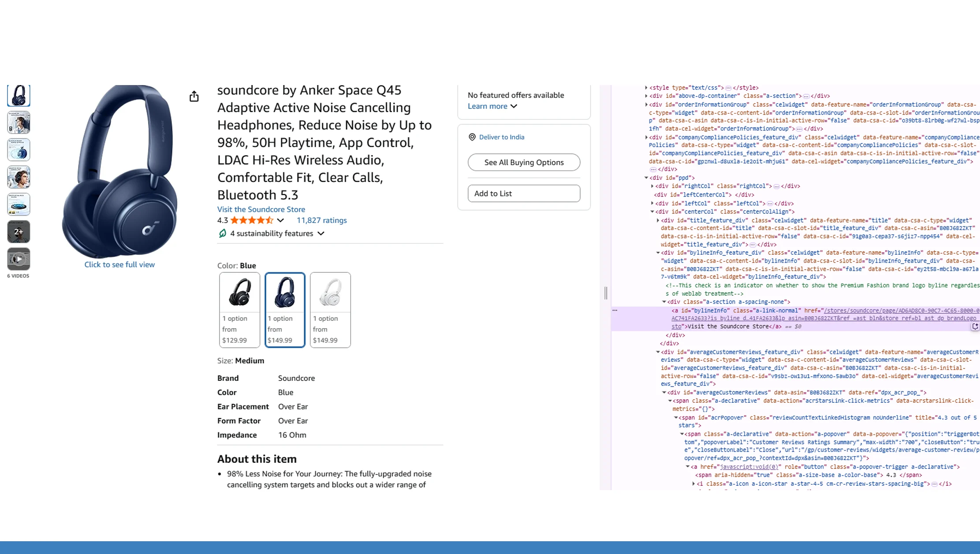Screen dimensions: 980x554
Task: Select the leftCenterCol div row
Action: 704,195
